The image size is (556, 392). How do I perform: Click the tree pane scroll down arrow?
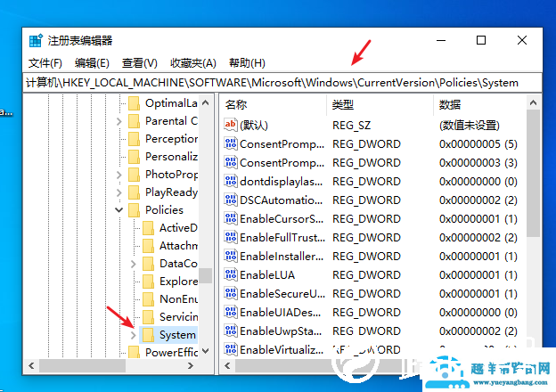(x=205, y=351)
